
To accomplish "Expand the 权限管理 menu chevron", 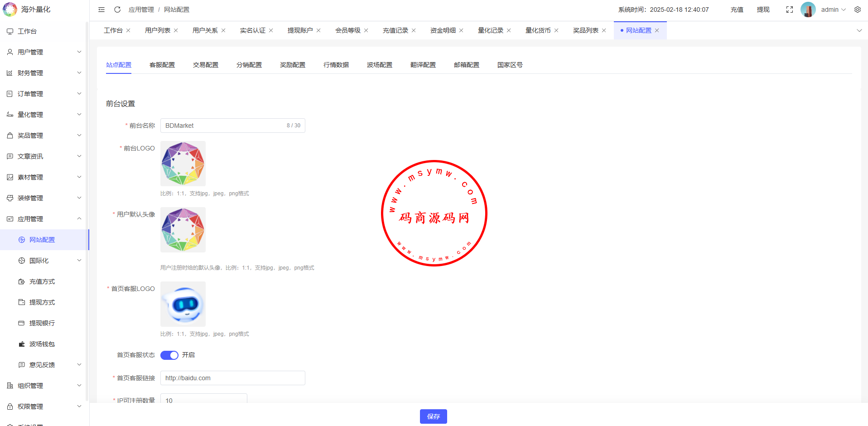I will pos(79,407).
